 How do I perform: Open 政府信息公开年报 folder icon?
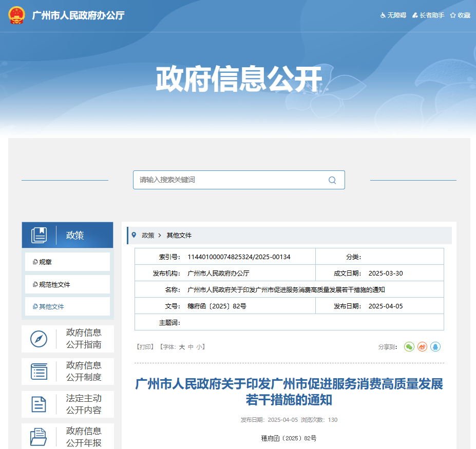pos(39,437)
